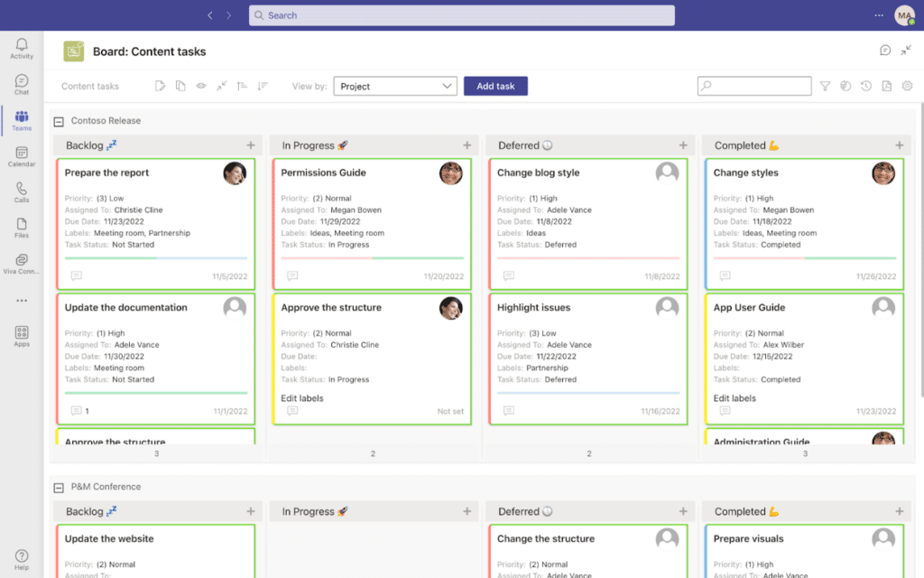Open the Activity feed in sidebar
The image size is (924, 578).
click(x=22, y=49)
